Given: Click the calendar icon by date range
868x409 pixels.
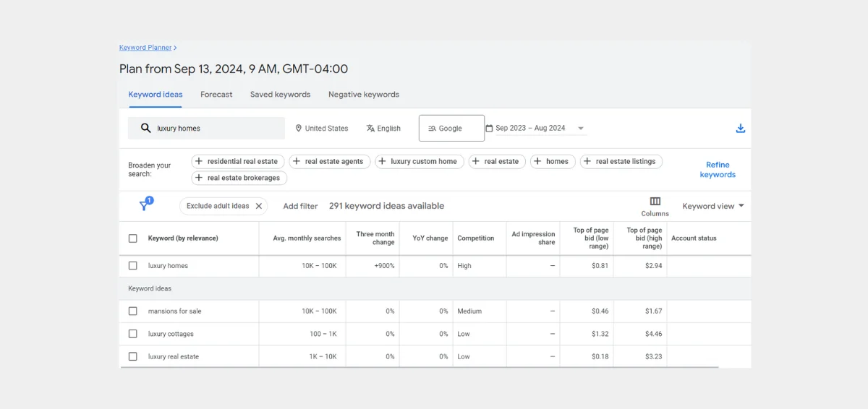Looking at the screenshot, I should [489, 128].
